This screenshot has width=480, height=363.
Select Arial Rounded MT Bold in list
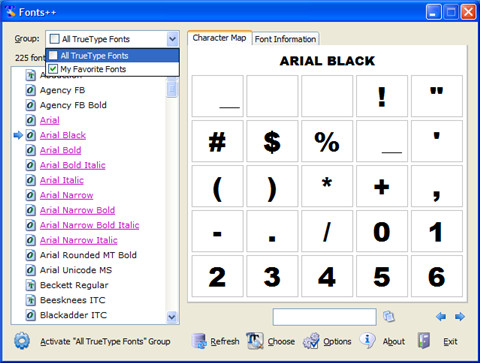coord(88,255)
